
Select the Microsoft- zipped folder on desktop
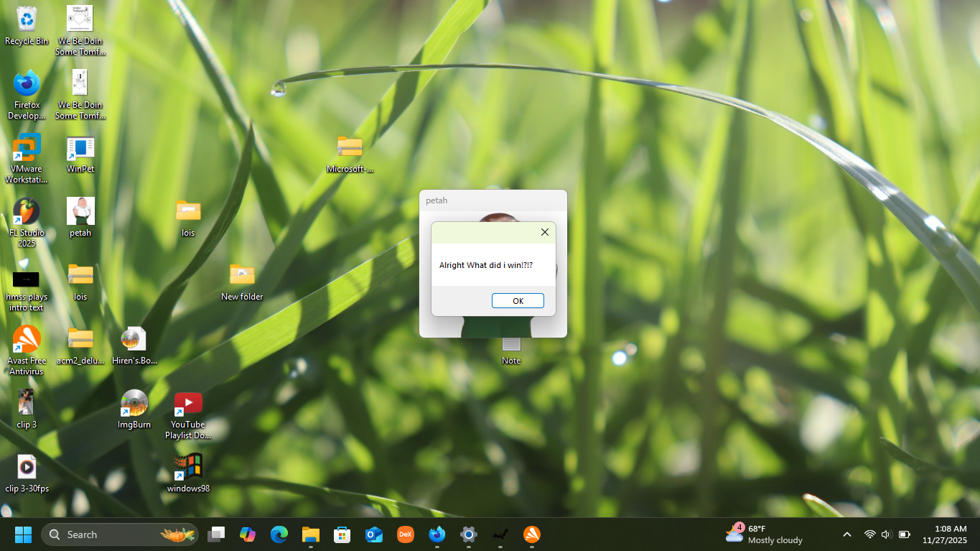pyautogui.click(x=350, y=154)
